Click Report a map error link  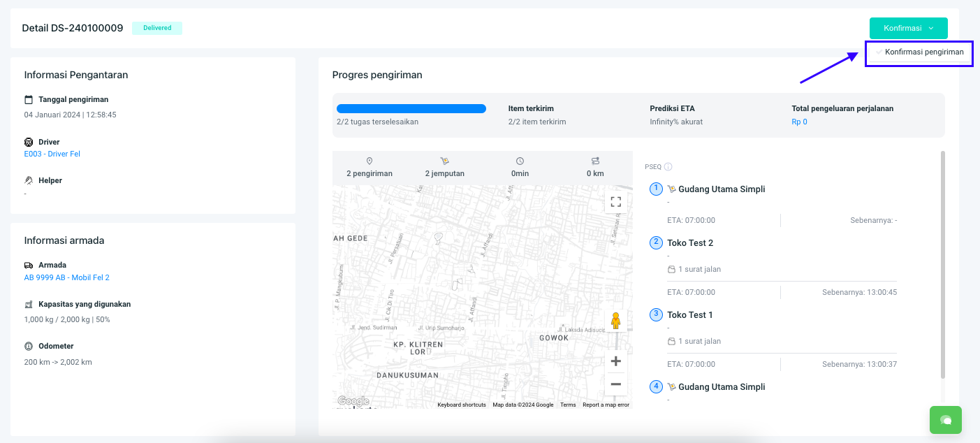606,405
